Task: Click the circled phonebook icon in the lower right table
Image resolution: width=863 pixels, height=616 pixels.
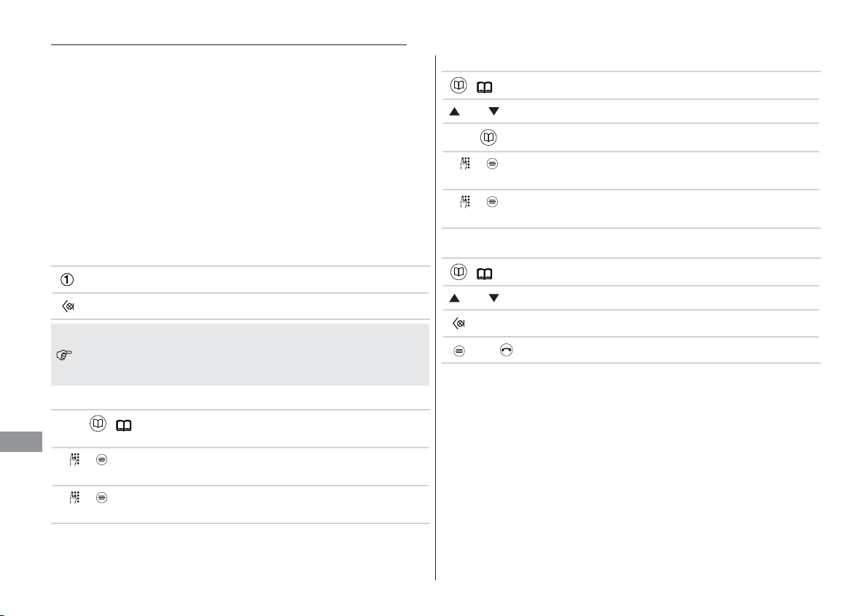Action: [x=459, y=272]
